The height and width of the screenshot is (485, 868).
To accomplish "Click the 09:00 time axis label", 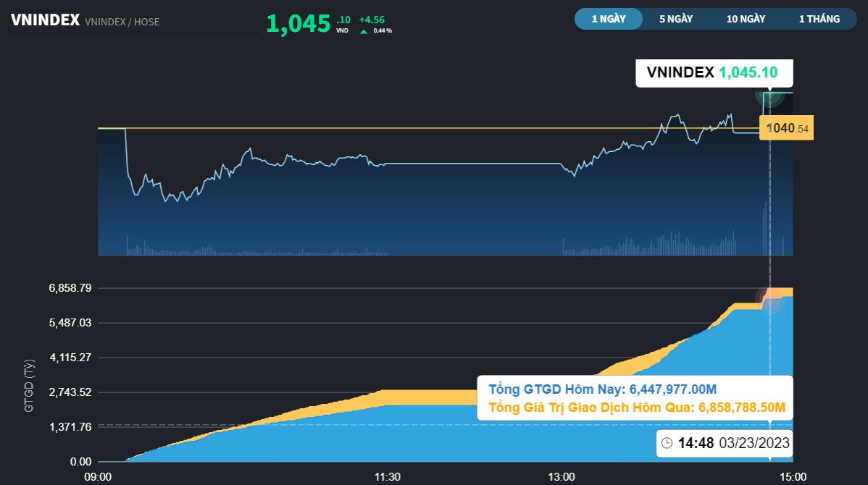I will (x=97, y=477).
